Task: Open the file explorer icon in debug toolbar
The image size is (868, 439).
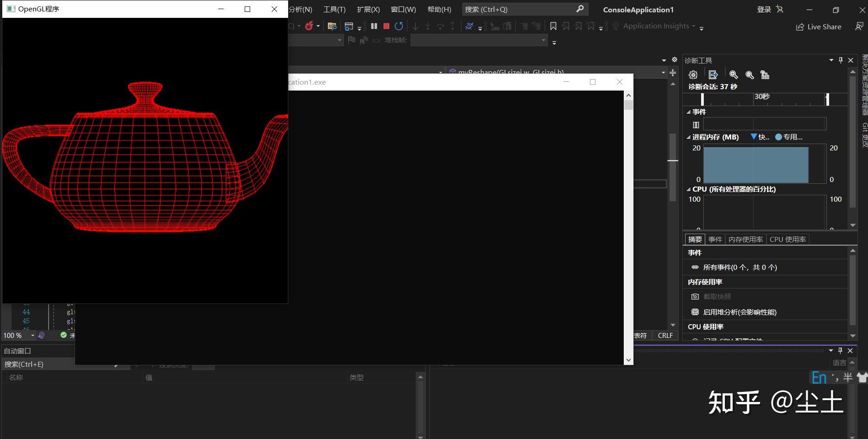Action: 332,26
